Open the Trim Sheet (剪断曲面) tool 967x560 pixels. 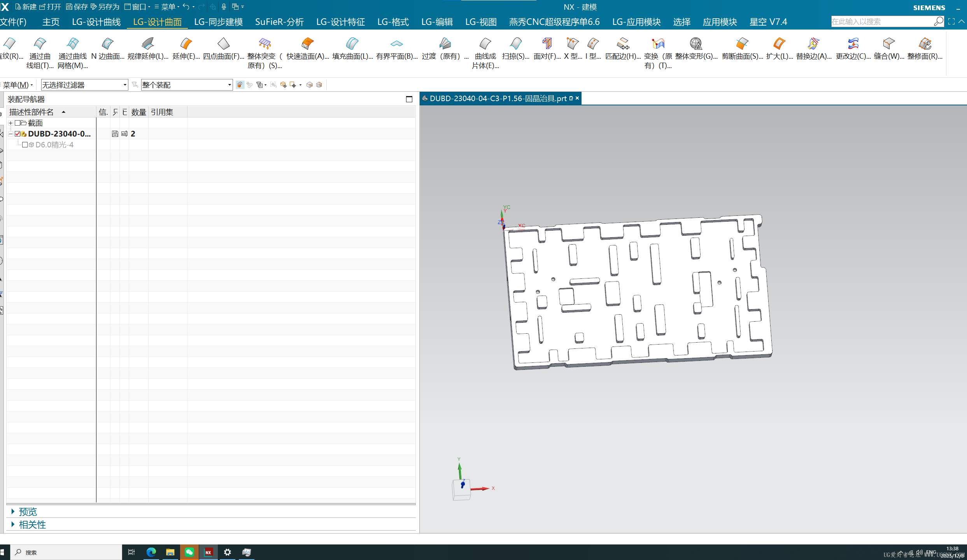pos(742,44)
